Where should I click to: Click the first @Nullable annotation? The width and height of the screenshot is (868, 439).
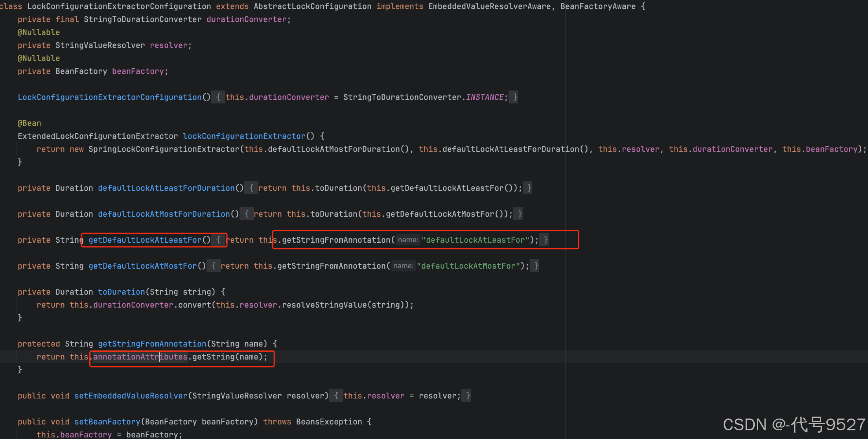tap(39, 32)
